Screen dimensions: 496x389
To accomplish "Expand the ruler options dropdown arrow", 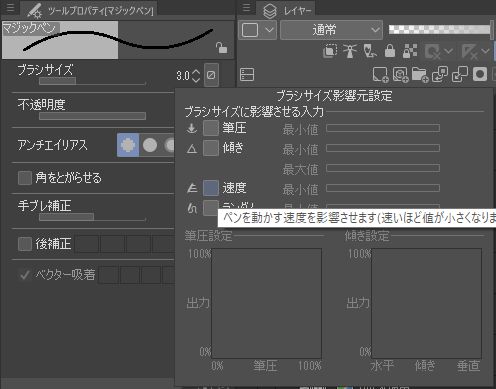I will [x=485, y=52].
